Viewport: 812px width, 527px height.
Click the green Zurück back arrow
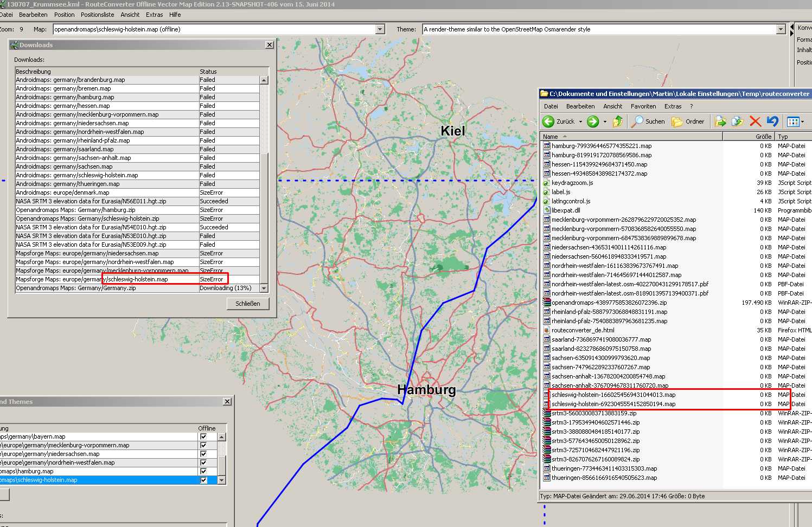549,121
